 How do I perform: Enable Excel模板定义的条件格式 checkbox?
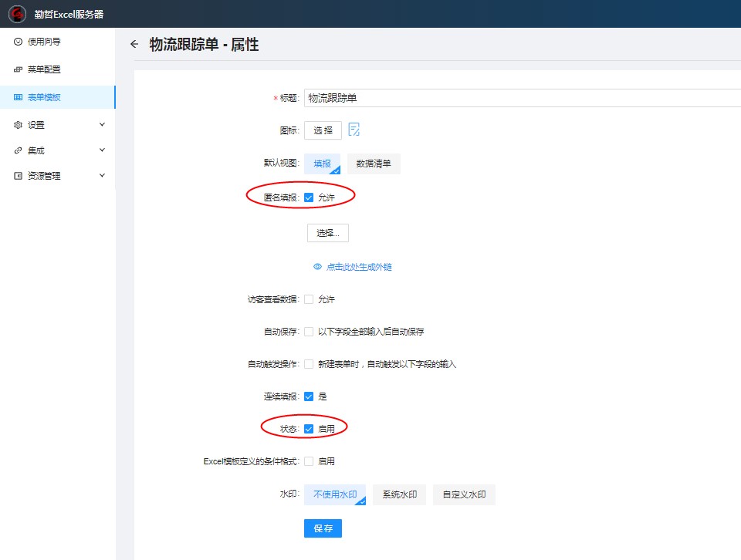pyautogui.click(x=309, y=461)
